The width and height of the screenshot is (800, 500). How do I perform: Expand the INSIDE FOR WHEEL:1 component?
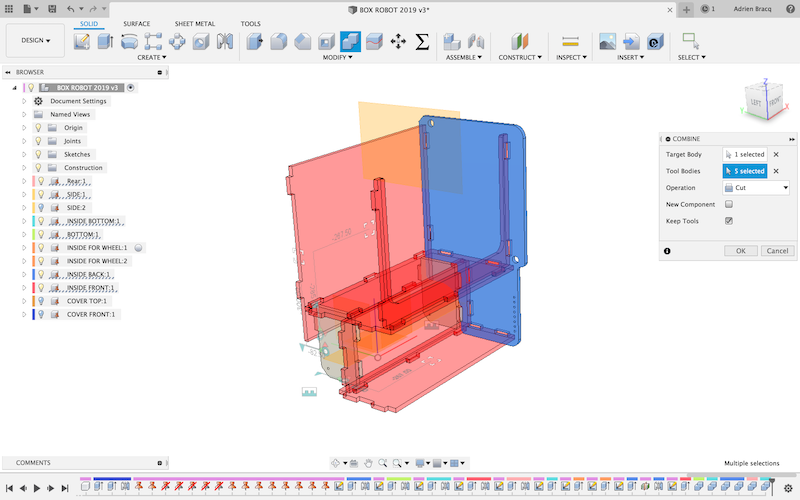[24, 247]
